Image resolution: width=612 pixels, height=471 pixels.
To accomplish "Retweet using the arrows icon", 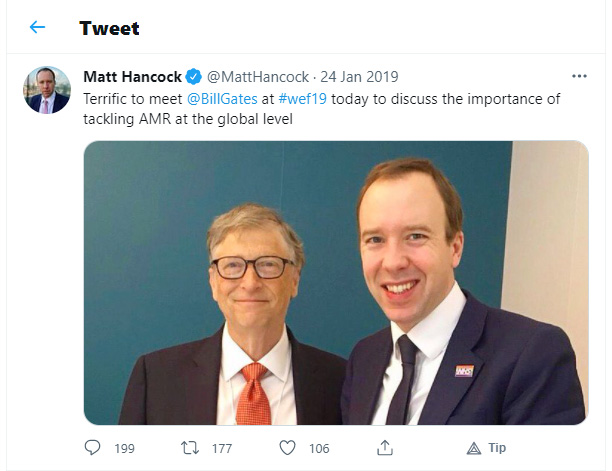I will click(190, 448).
